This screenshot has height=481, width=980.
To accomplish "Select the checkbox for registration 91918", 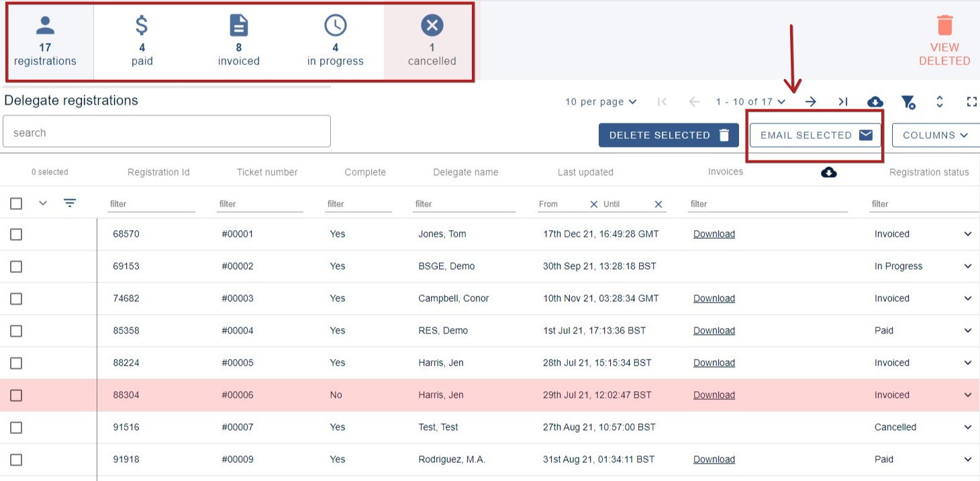I will 16,460.
